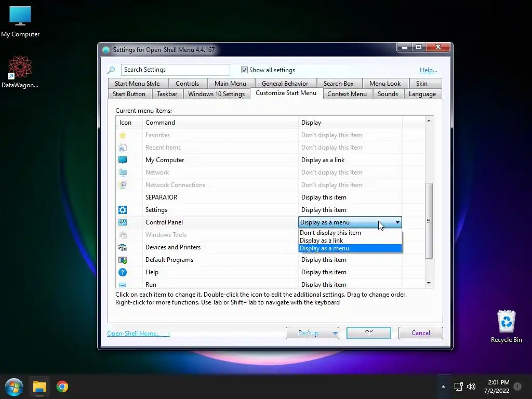Switch to the Windows 10 Settings tab
This screenshot has width=532, height=399.
[217, 94]
